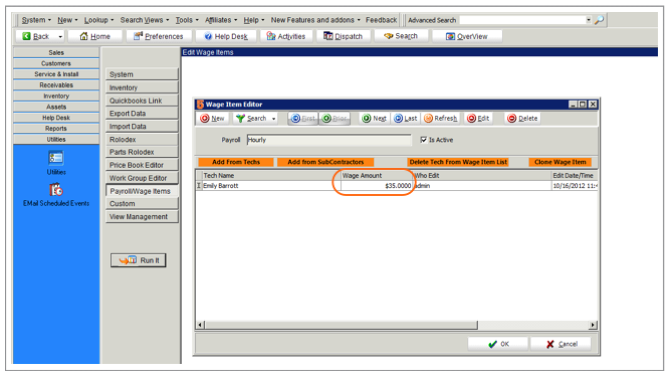Open the System menu
The image size is (671, 376).
point(36,20)
